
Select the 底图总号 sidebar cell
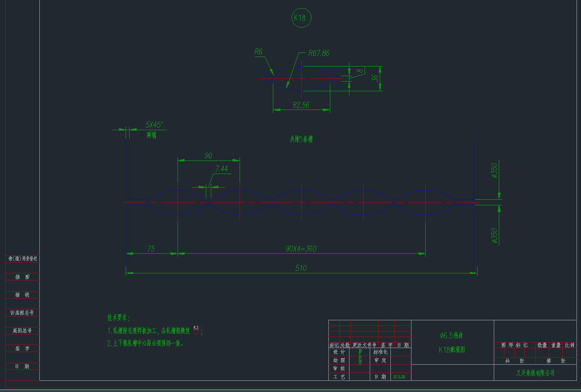(22, 330)
